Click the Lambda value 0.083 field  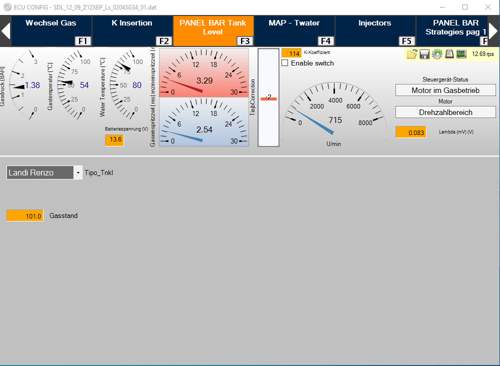click(x=411, y=132)
